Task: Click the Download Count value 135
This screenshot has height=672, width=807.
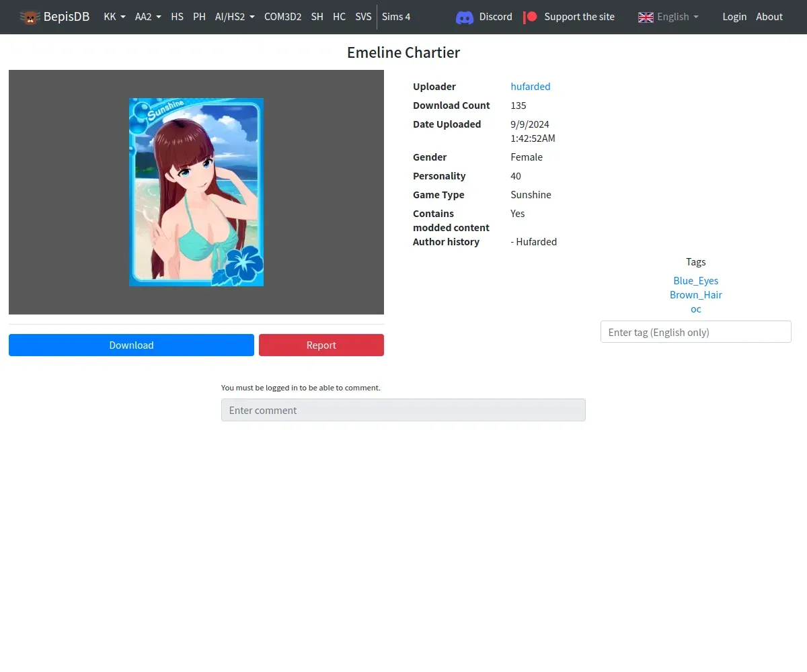Action: [518, 106]
